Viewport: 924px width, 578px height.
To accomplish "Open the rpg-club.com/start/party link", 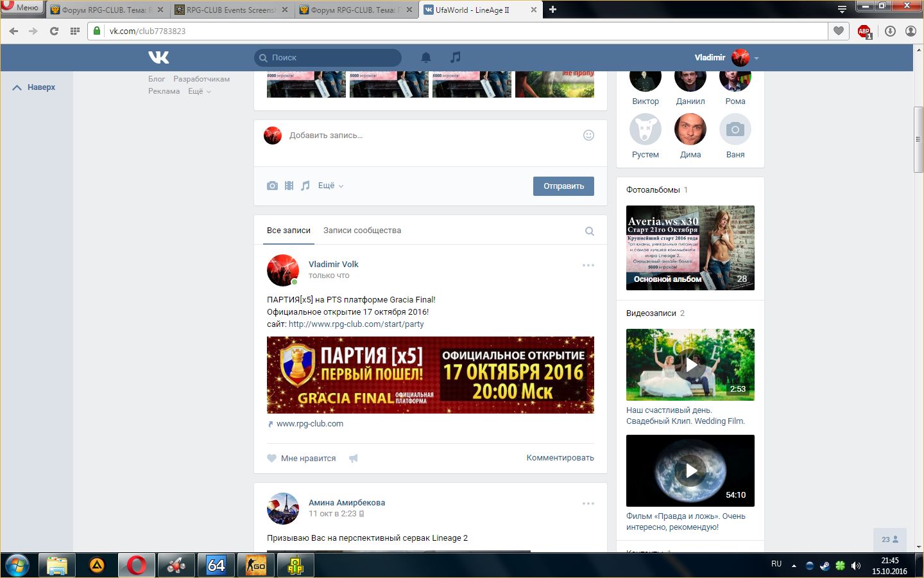I will [356, 324].
